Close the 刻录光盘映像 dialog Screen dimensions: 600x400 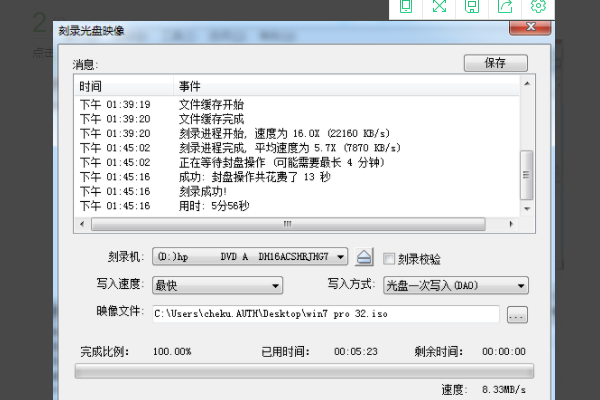tap(530, 27)
